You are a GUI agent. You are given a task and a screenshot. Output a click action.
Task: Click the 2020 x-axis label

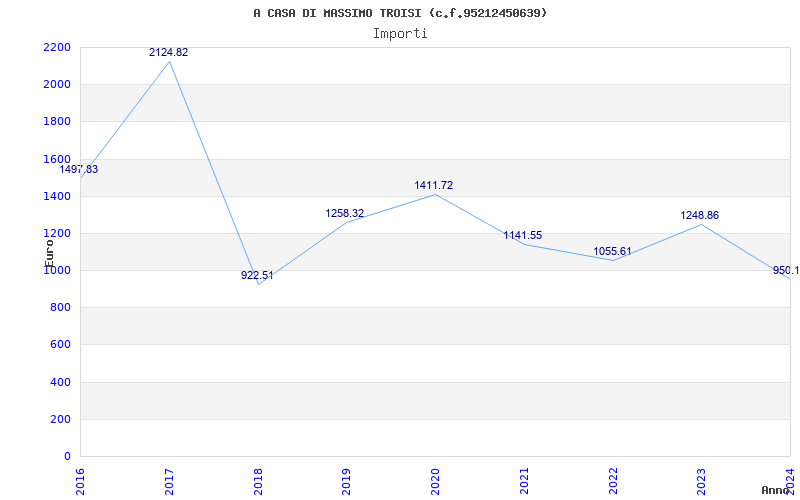[x=436, y=481]
